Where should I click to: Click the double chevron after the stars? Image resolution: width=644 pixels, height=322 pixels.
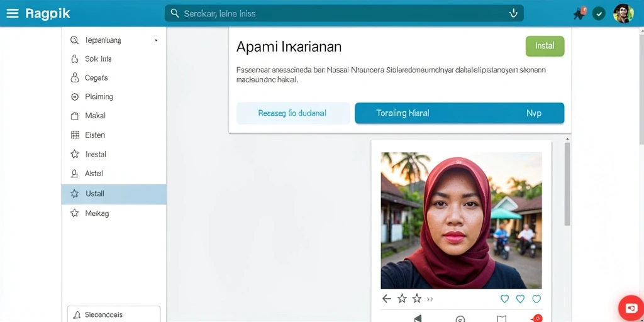430,299
